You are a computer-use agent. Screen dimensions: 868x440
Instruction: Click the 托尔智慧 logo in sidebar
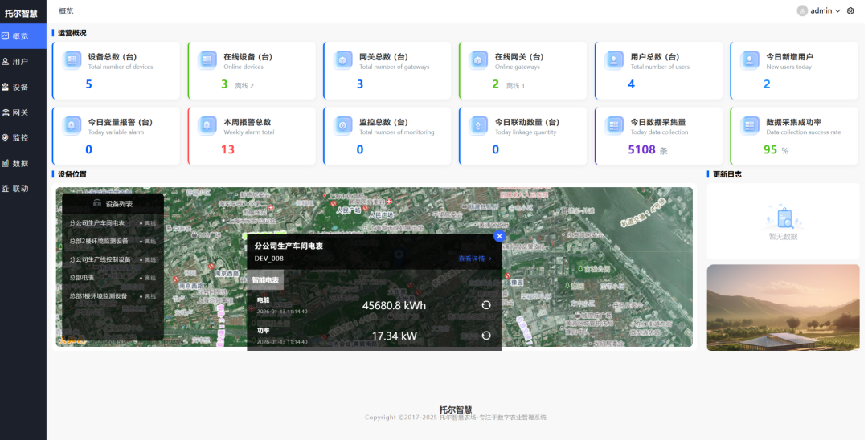pos(21,13)
